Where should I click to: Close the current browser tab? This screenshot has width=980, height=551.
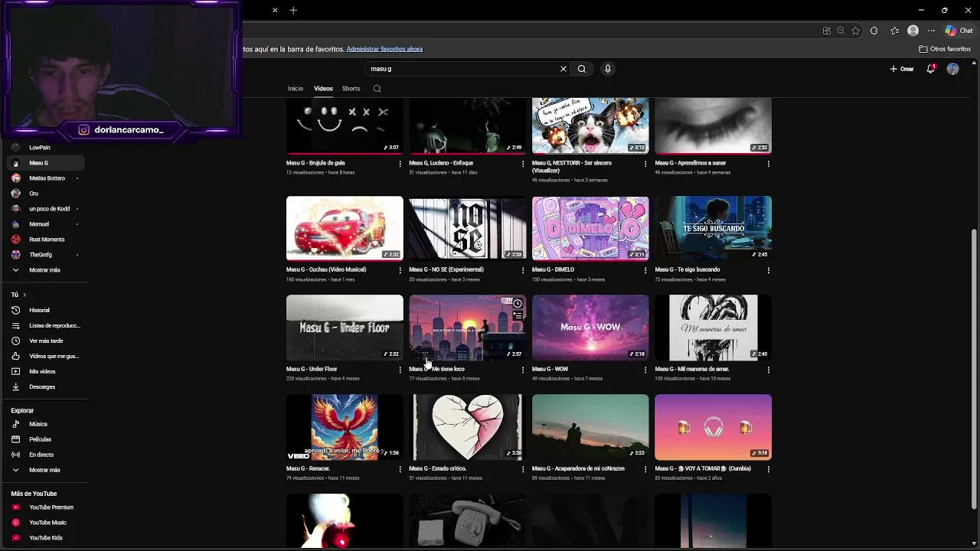point(275,10)
